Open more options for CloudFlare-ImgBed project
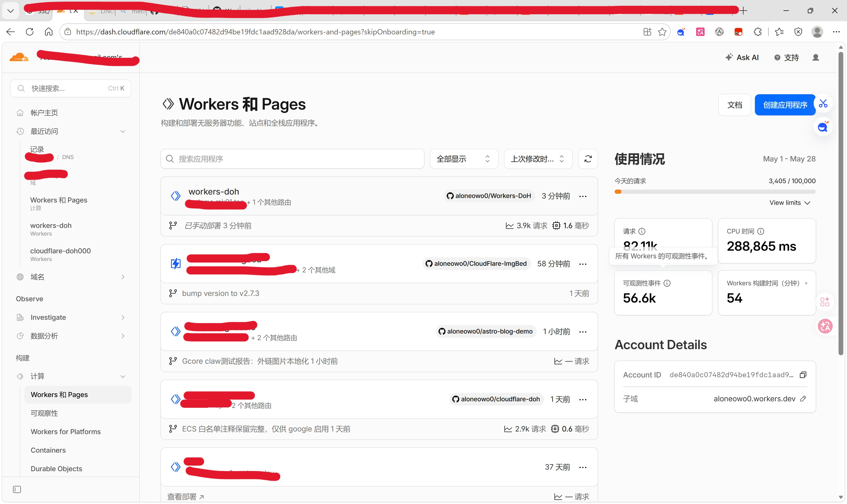Viewport: 847px width, 504px height. (x=583, y=264)
